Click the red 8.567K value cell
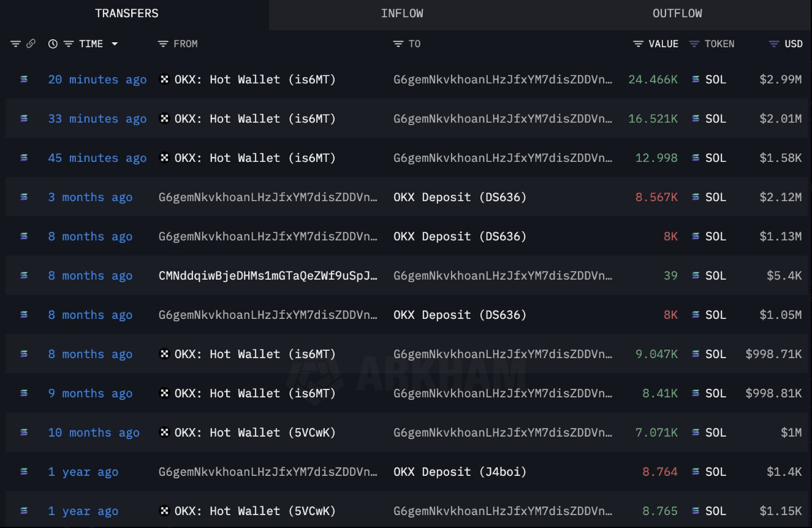 [x=656, y=197]
